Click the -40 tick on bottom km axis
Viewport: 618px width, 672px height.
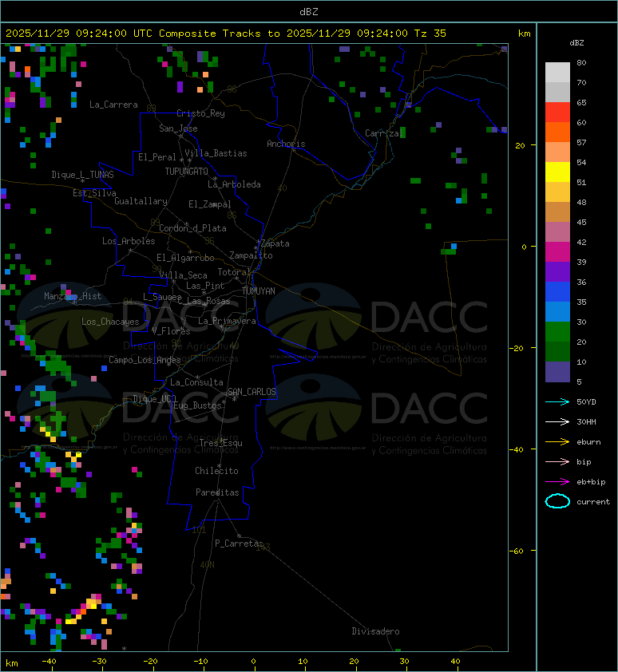pyautogui.click(x=49, y=662)
